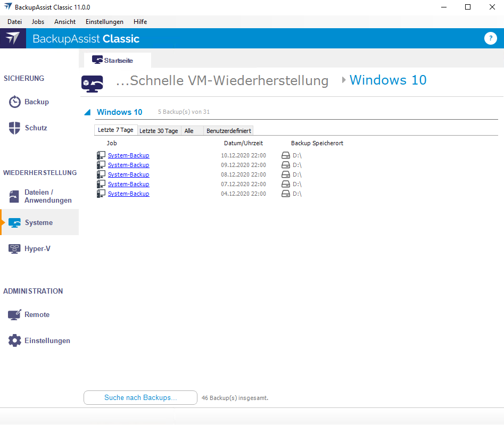The width and height of the screenshot is (504, 425).
Task: Collapse the Windows 10 backup section
Action: point(88,112)
